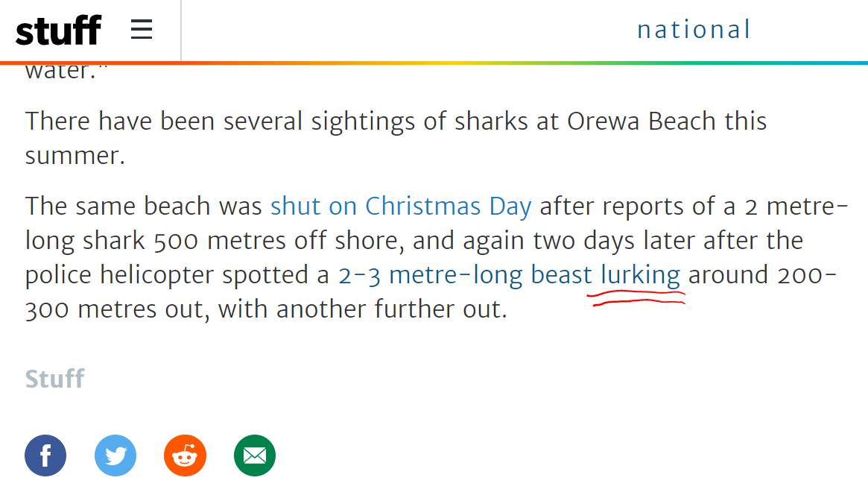Click the Stuff logo in the header
The height and width of the screenshot is (498, 868).
click(58, 31)
